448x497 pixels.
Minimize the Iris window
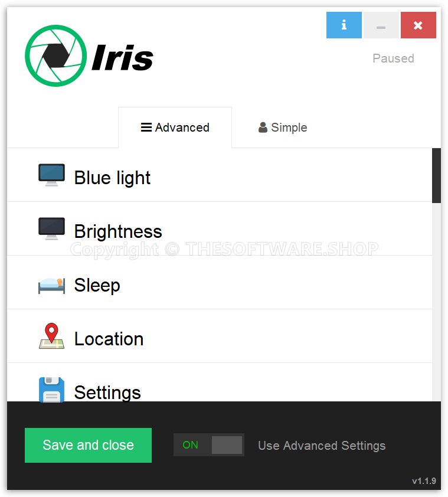click(x=381, y=25)
